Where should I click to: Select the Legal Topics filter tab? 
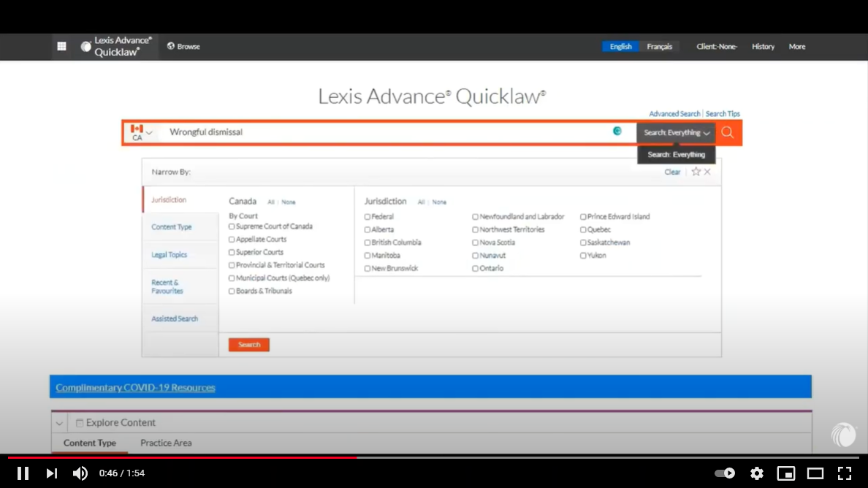click(x=180, y=254)
